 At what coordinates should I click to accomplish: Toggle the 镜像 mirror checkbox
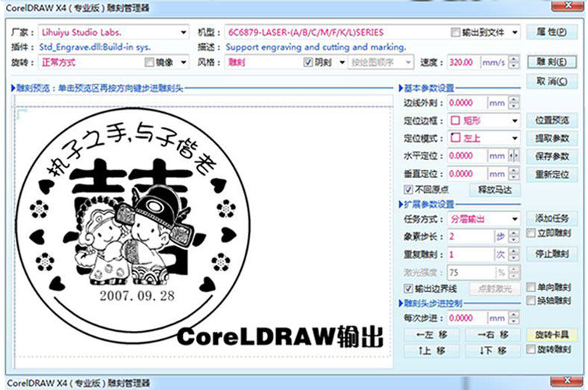coord(149,62)
